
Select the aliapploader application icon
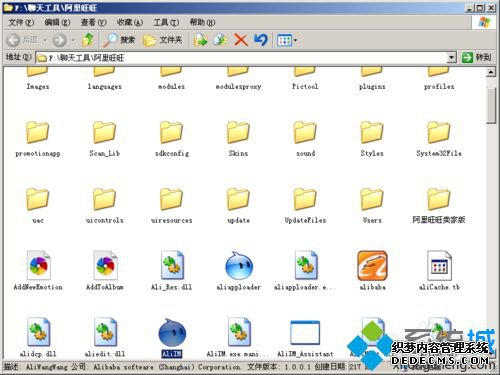[x=239, y=266]
